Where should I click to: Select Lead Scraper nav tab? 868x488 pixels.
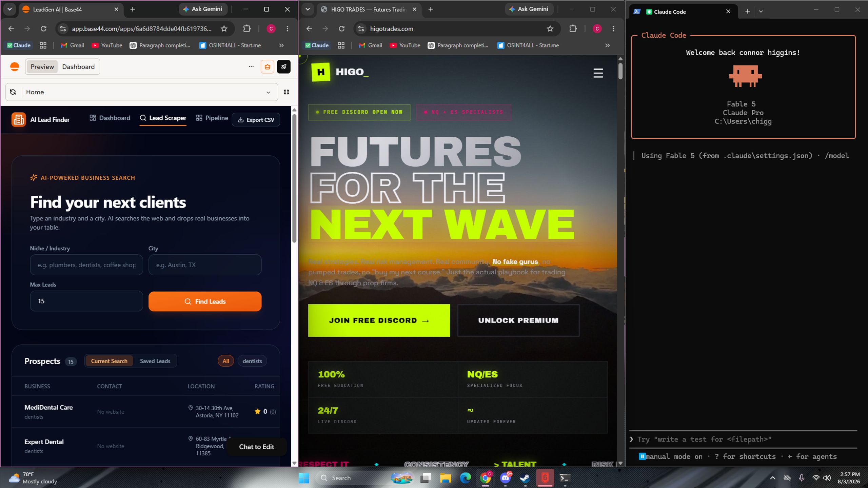click(163, 118)
